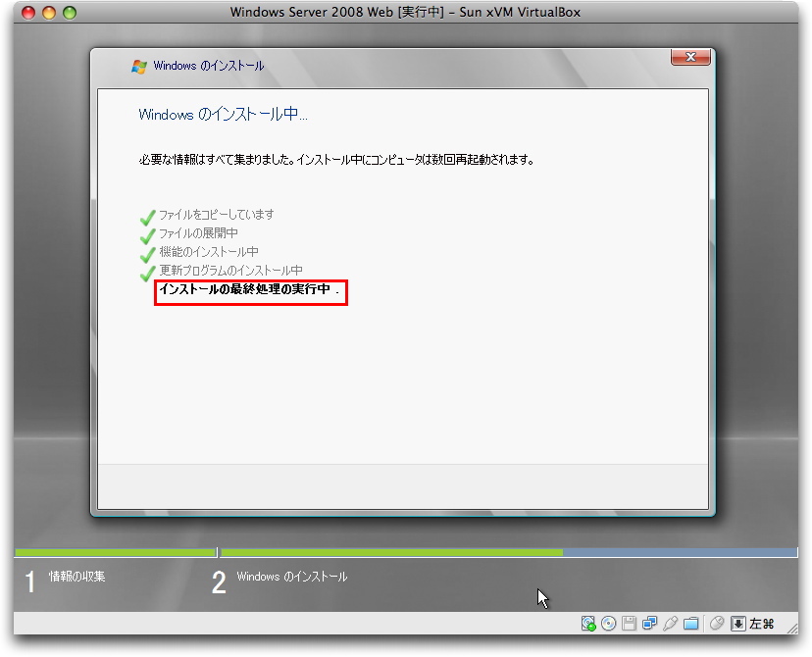Viewport: 812px width, 657px height.
Task: Click the window resize grip of the VirtualBox window
Action: point(792,629)
